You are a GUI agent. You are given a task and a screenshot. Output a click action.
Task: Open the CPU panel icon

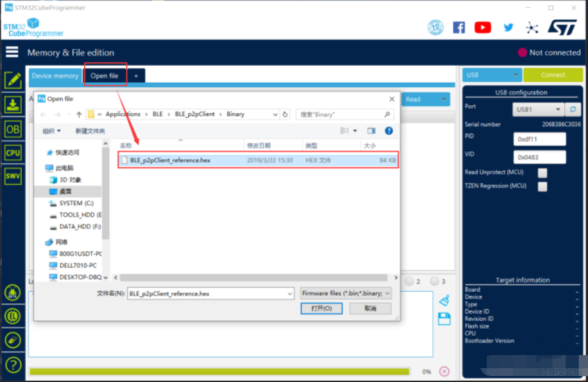12,153
